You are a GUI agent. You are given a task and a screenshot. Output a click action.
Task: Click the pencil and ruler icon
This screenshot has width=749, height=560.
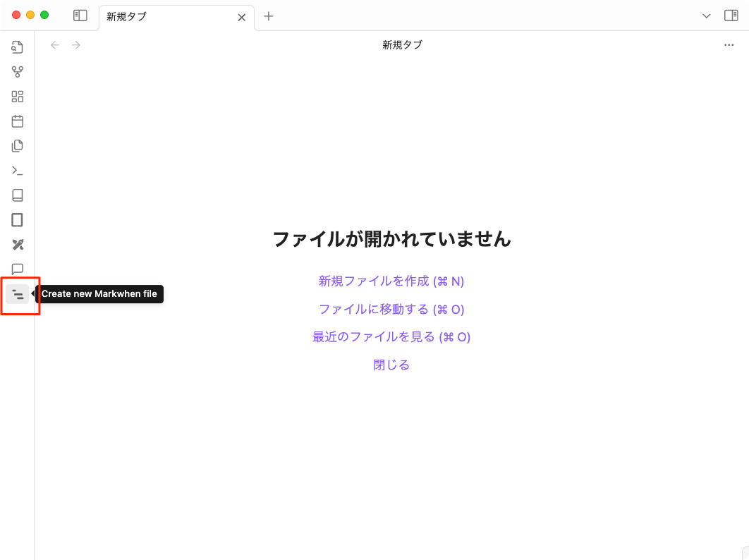tap(17, 245)
